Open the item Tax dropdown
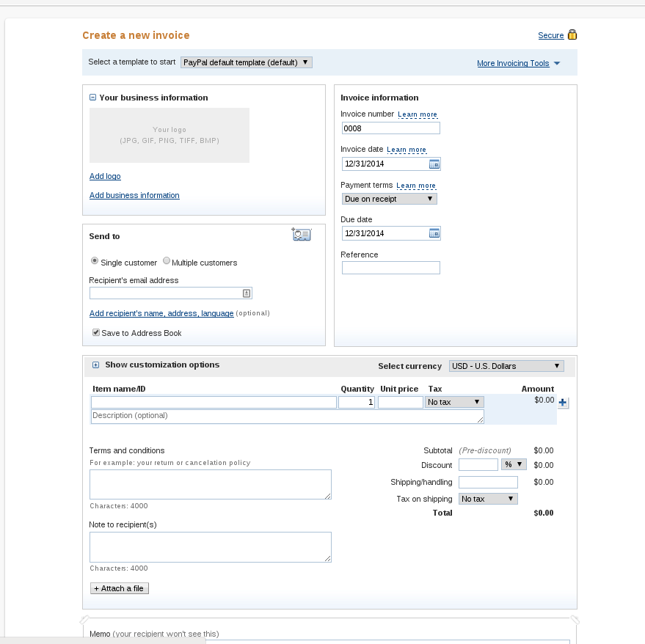 pyautogui.click(x=453, y=402)
